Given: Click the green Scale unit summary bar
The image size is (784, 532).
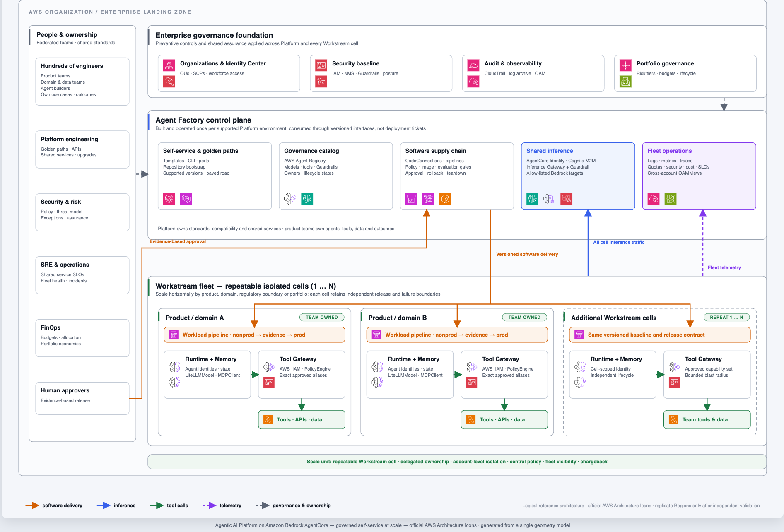Looking at the screenshot, I should click(x=457, y=462).
